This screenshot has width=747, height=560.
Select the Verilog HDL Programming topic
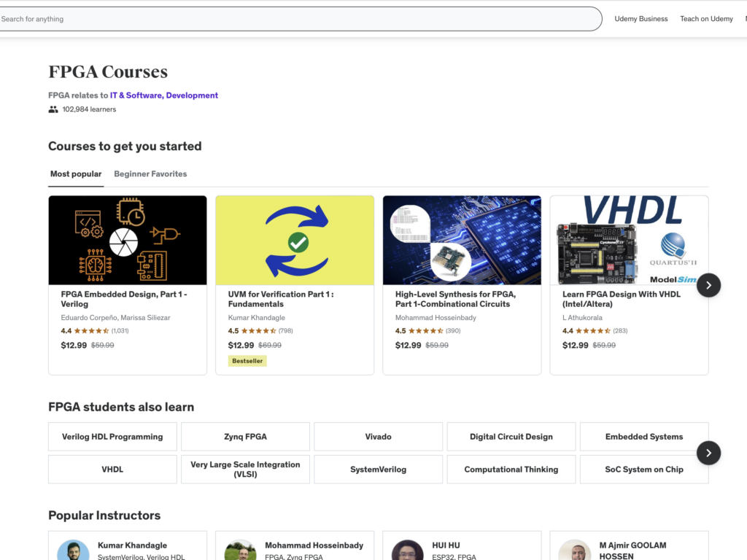(112, 437)
